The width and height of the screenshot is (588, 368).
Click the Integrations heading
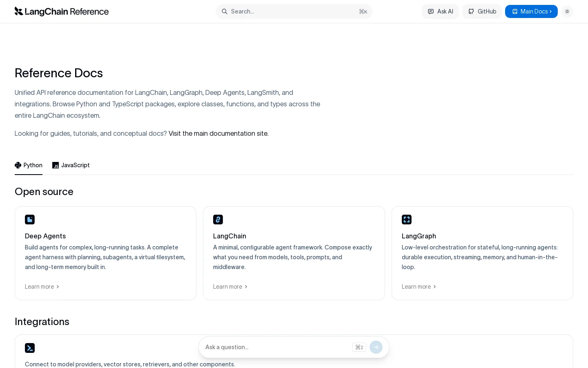click(x=42, y=322)
